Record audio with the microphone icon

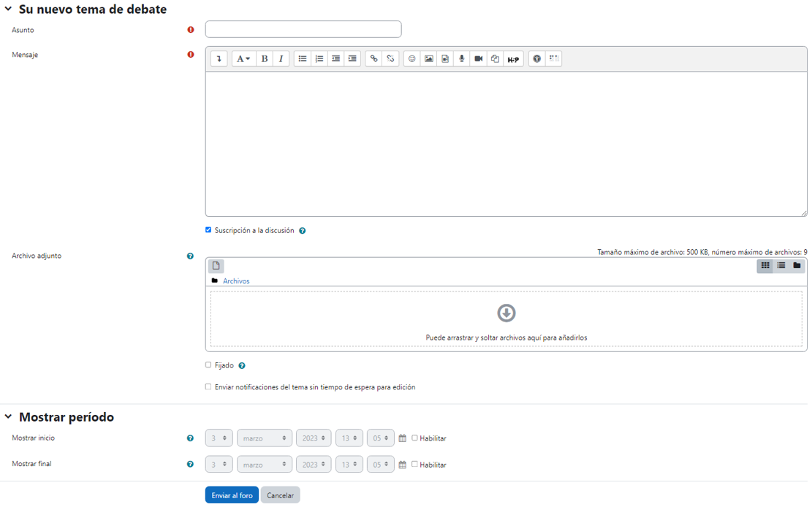pyautogui.click(x=461, y=59)
